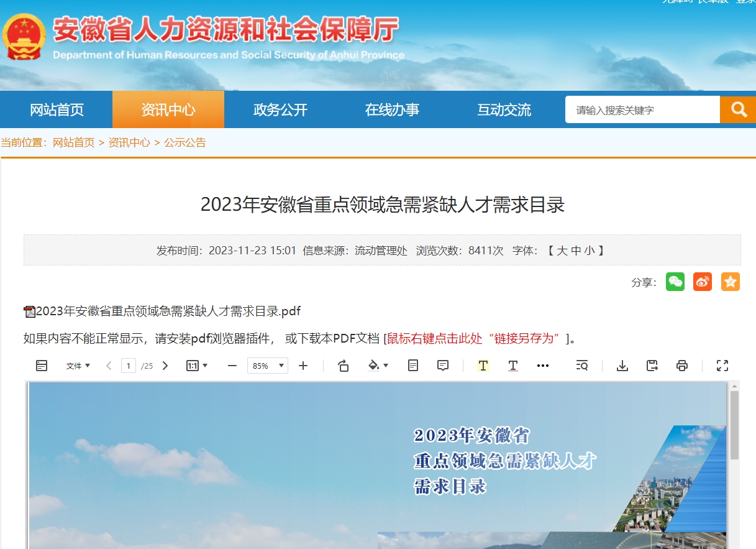
Task: Go to 在线办事 navigation tab
Action: click(392, 110)
